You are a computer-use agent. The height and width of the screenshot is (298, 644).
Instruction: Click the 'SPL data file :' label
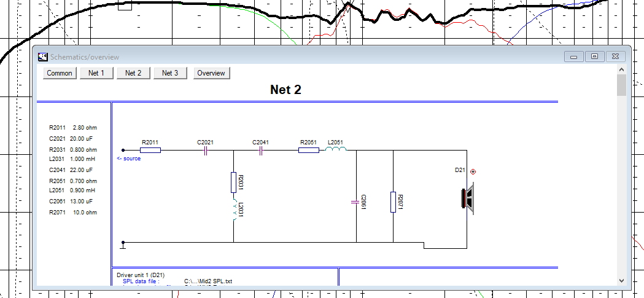coord(141,281)
